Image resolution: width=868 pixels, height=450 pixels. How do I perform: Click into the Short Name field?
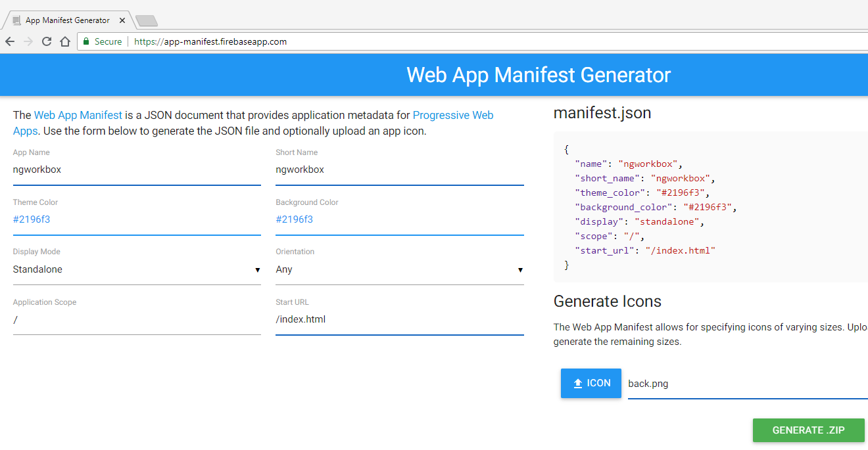pyautogui.click(x=399, y=170)
